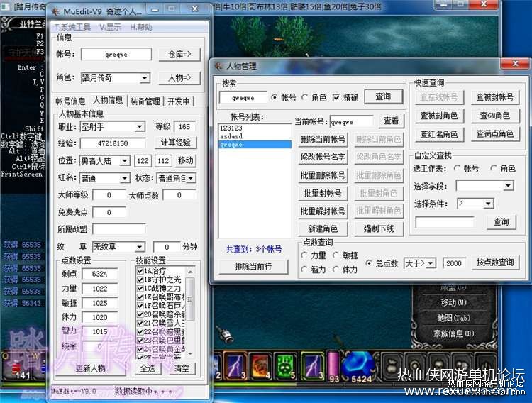The image size is (532, 403).
Task: Switch to the 帐号信息 tab
Action: pos(70,101)
